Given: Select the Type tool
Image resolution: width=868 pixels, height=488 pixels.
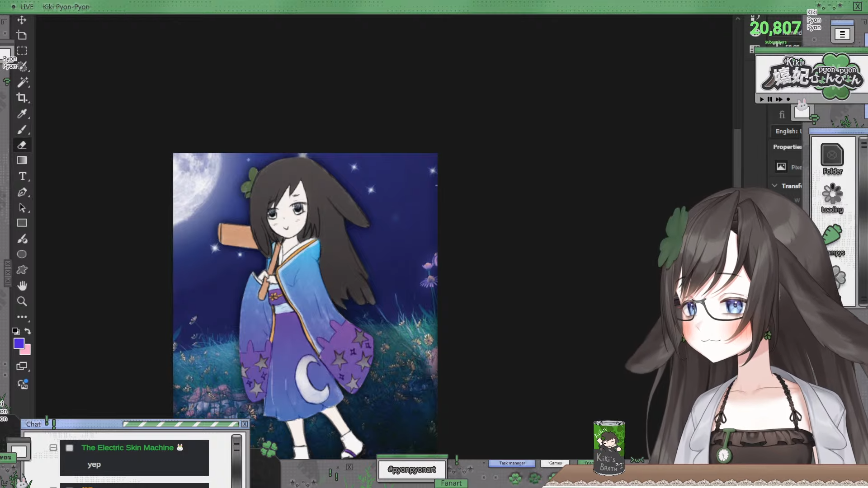Looking at the screenshot, I should point(22,176).
